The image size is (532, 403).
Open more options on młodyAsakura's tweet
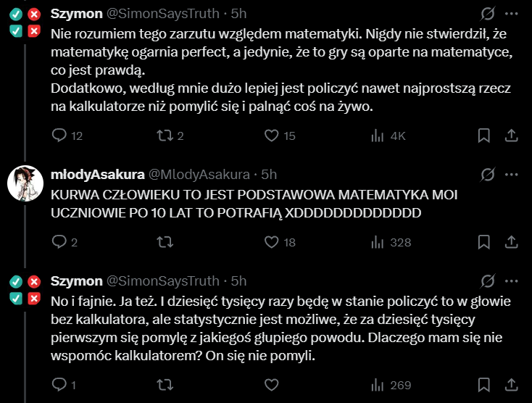tap(512, 174)
